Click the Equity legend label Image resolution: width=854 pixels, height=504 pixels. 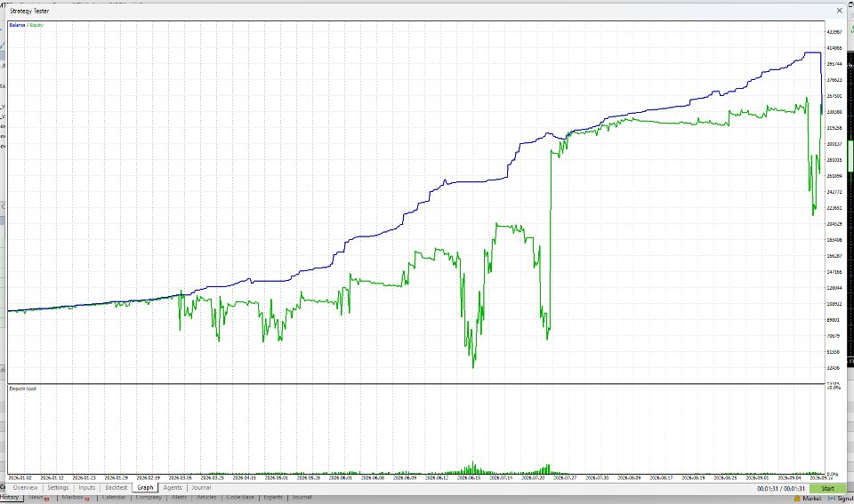click(x=36, y=25)
